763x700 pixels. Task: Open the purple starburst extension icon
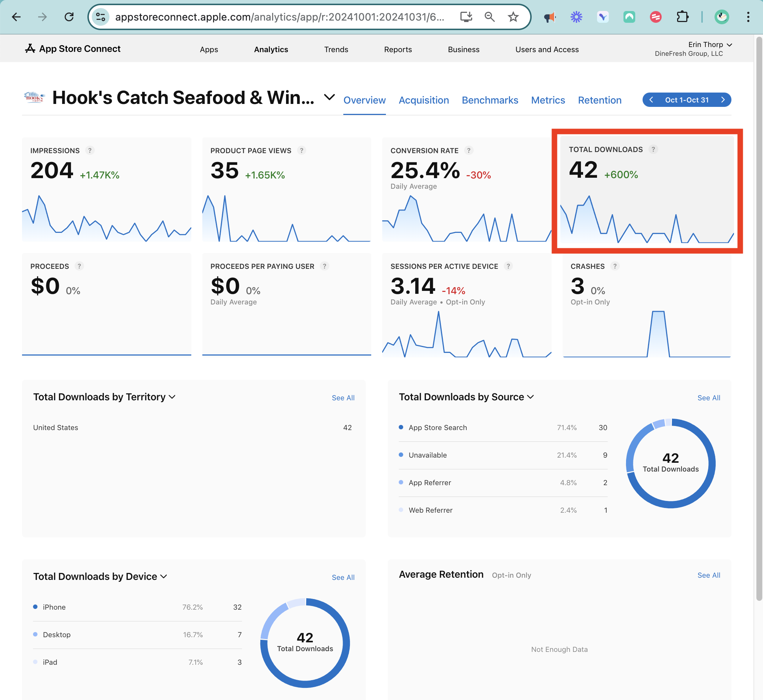[576, 17]
